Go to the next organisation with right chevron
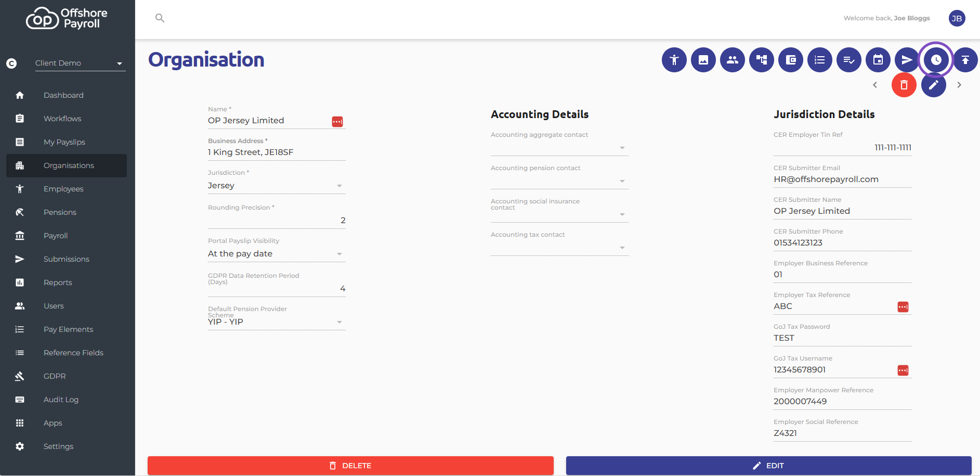Viewport: 980px width, 476px height. point(959,85)
